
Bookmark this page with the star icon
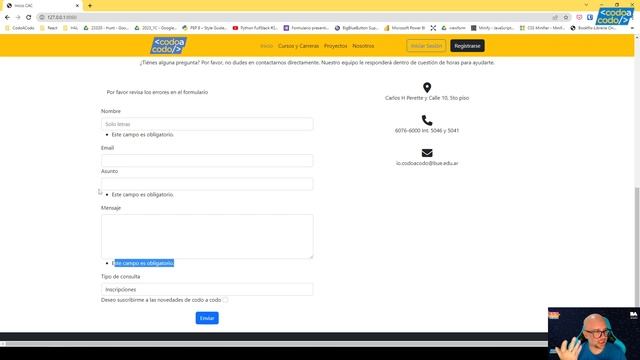point(566,17)
